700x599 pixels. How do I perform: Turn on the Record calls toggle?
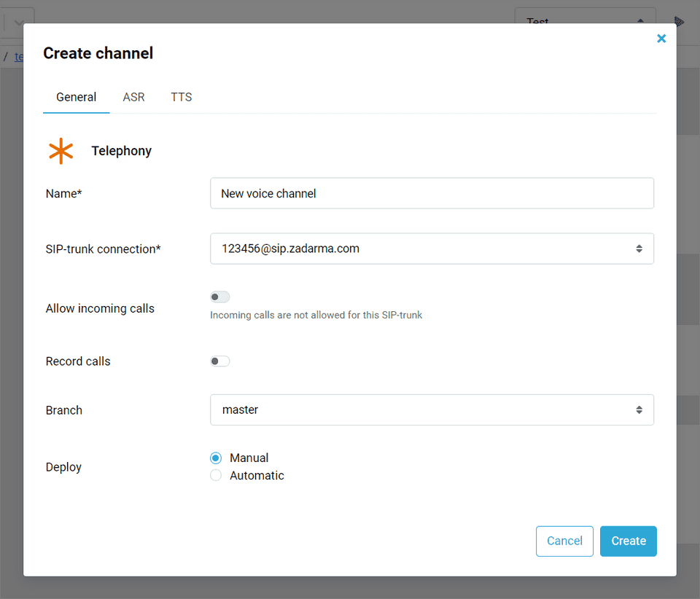(x=219, y=361)
